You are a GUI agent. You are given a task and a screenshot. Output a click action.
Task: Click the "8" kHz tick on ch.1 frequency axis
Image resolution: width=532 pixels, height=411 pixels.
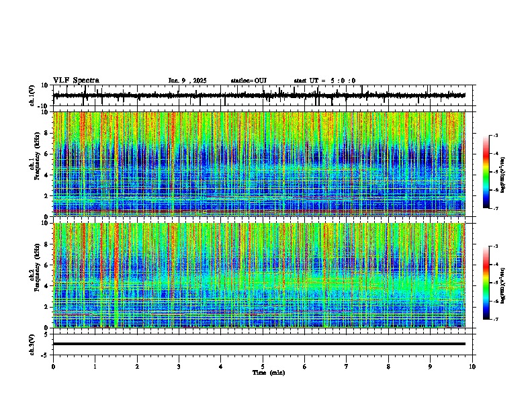47,133
